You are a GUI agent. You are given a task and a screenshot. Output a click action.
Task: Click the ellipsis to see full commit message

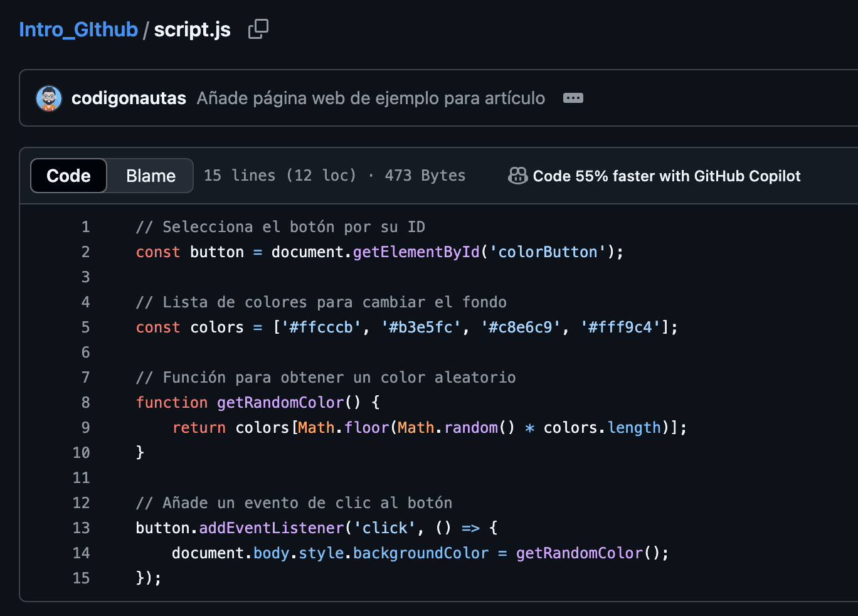[x=573, y=98]
